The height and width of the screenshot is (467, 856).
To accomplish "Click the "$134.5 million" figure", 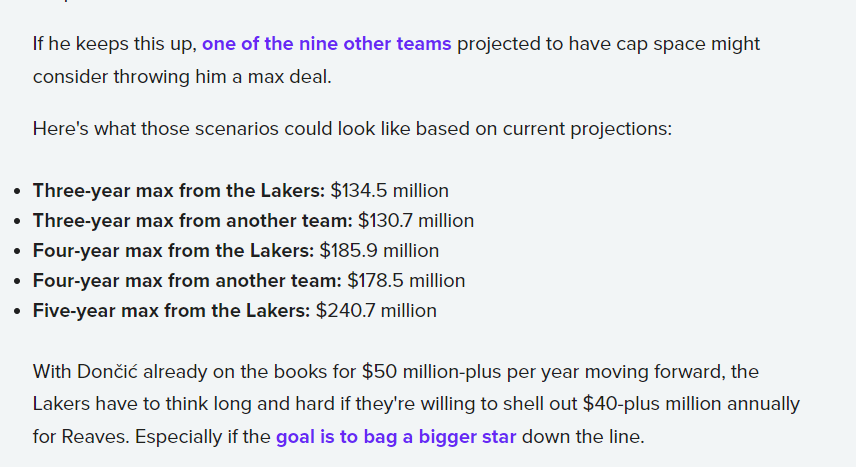I will (x=389, y=190).
